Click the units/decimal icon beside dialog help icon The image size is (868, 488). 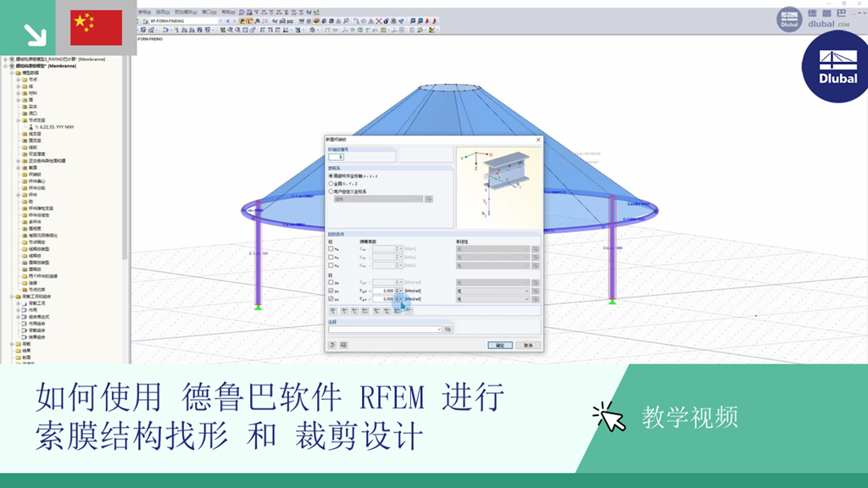click(343, 345)
